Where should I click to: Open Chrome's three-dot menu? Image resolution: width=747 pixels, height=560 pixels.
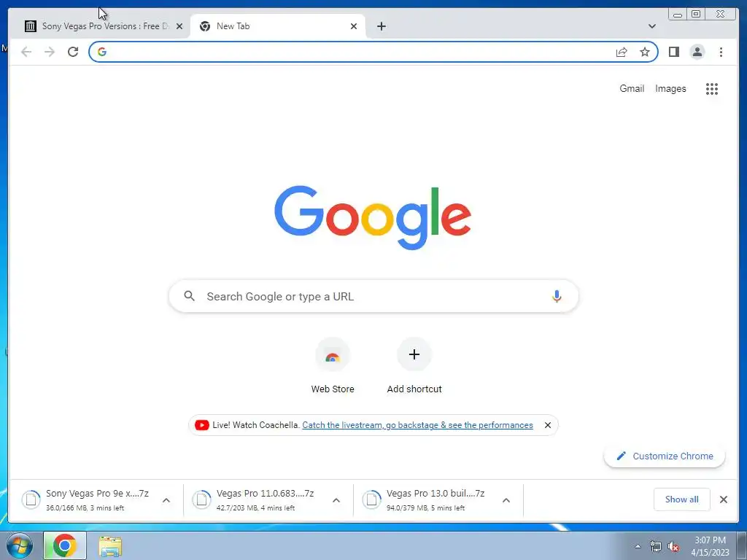[x=721, y=52]
